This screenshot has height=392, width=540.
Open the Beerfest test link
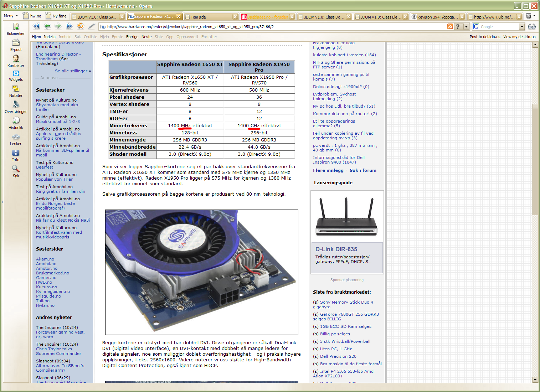pyautogui.click(x=45, y=167)
